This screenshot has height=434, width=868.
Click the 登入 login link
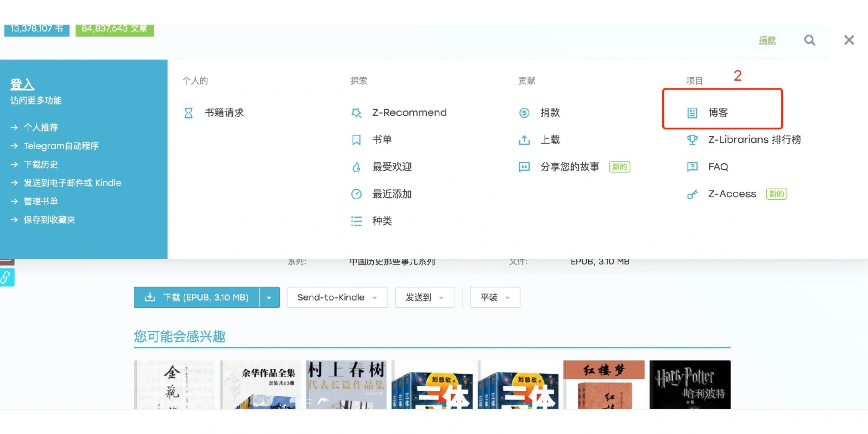pyautogui.click(x=22, y=84)
